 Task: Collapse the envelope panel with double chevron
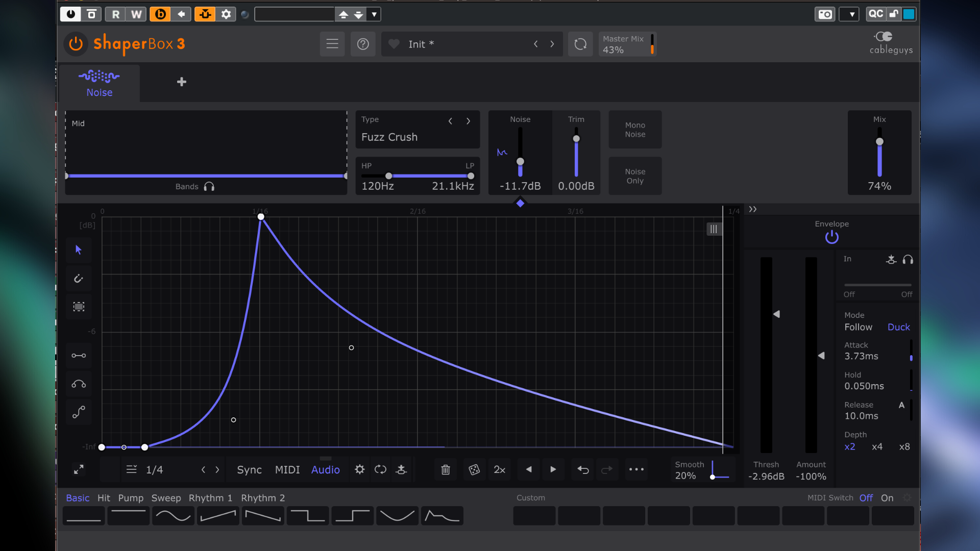pyautogui.click(x=753, y=210)
